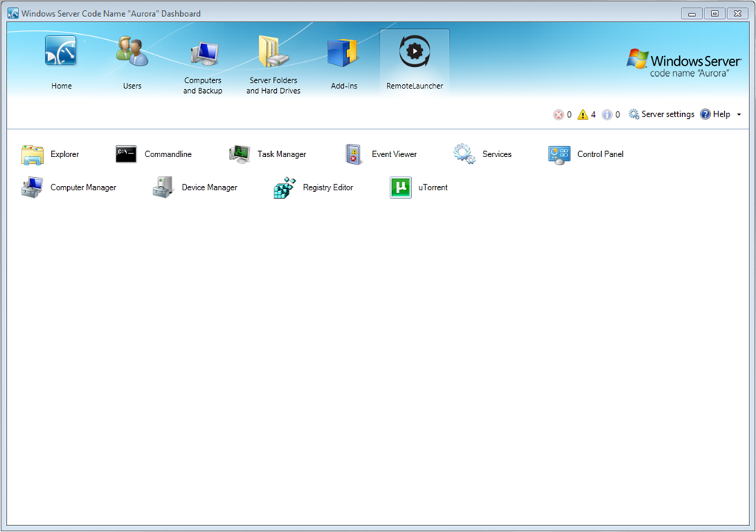Open the Task Manager icon
Viewport: 756px width, 532px height.
click(239, 154)
